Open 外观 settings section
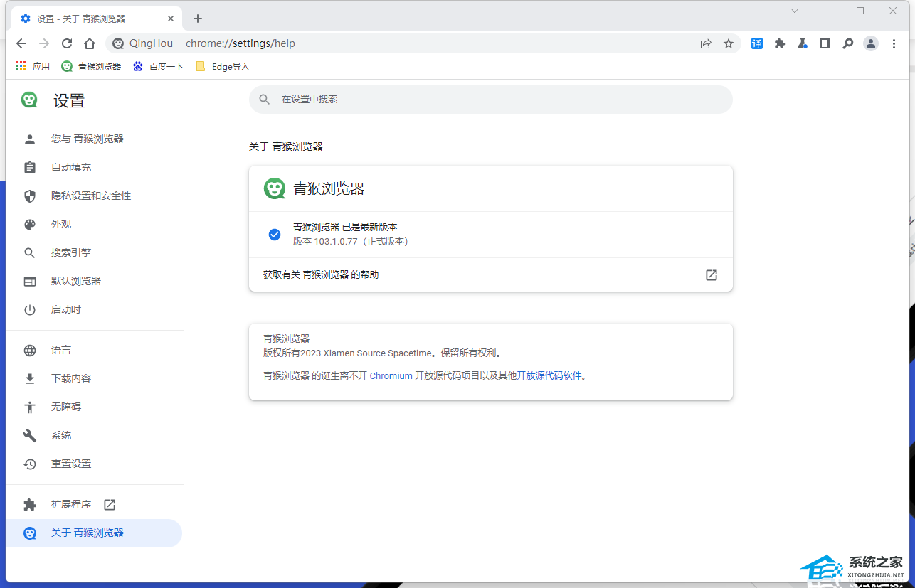The width and height of the screenshot is (915, 588). (94, 224)
